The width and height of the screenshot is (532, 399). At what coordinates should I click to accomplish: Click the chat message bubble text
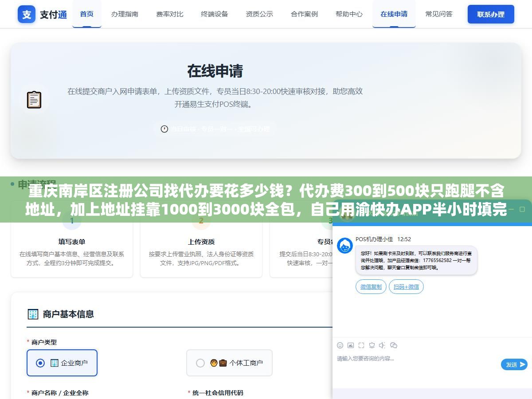point(416,260)
